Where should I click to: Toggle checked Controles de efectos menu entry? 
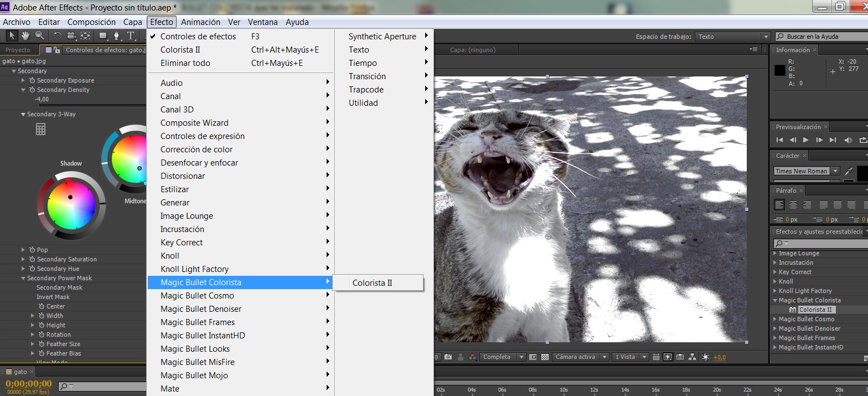point(198,37)
